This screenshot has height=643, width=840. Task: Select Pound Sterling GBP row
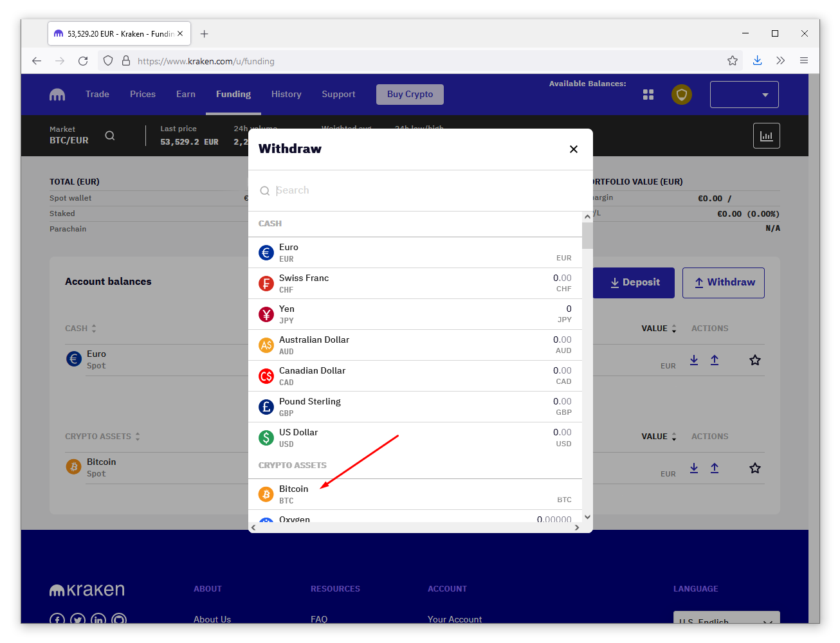[x=415, y=407]
